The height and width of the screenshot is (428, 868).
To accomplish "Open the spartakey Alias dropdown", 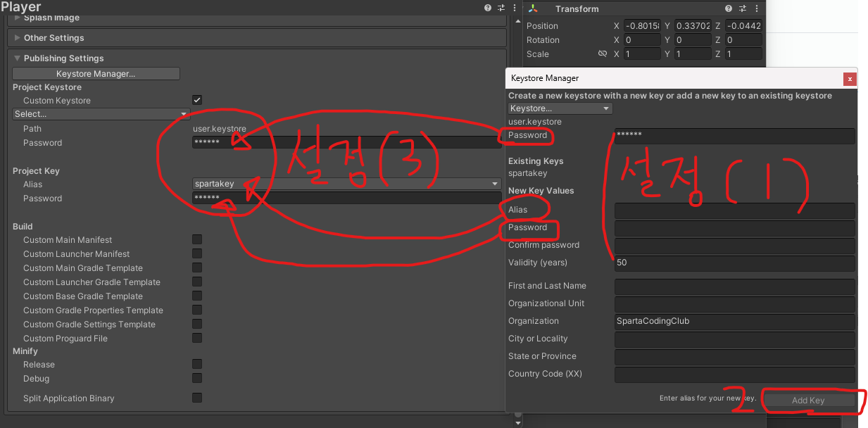I will click(x=347, y=184).
